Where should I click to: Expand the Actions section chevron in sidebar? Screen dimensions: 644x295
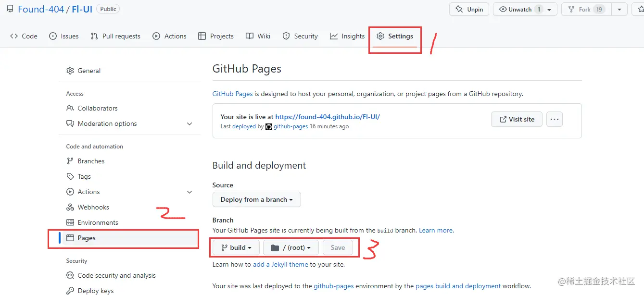[189, 192]
